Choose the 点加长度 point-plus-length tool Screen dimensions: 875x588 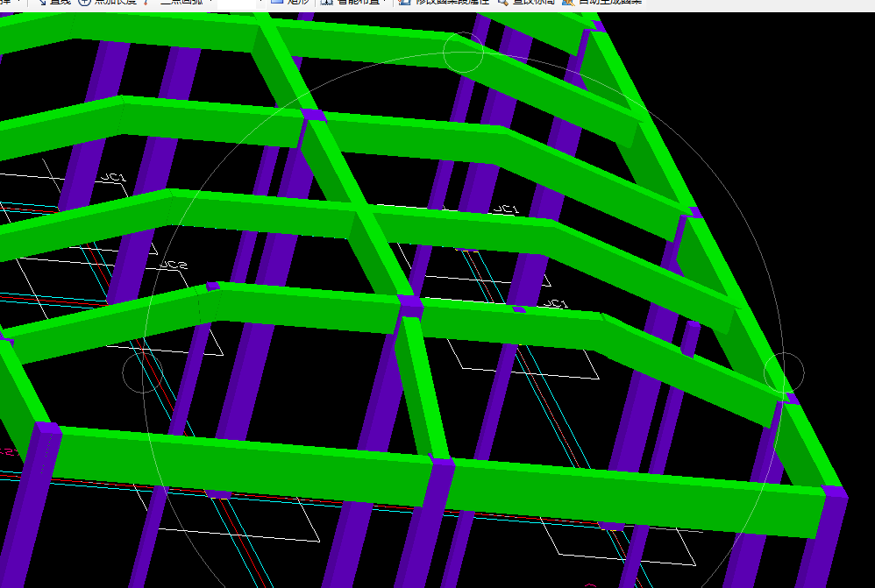108,2
